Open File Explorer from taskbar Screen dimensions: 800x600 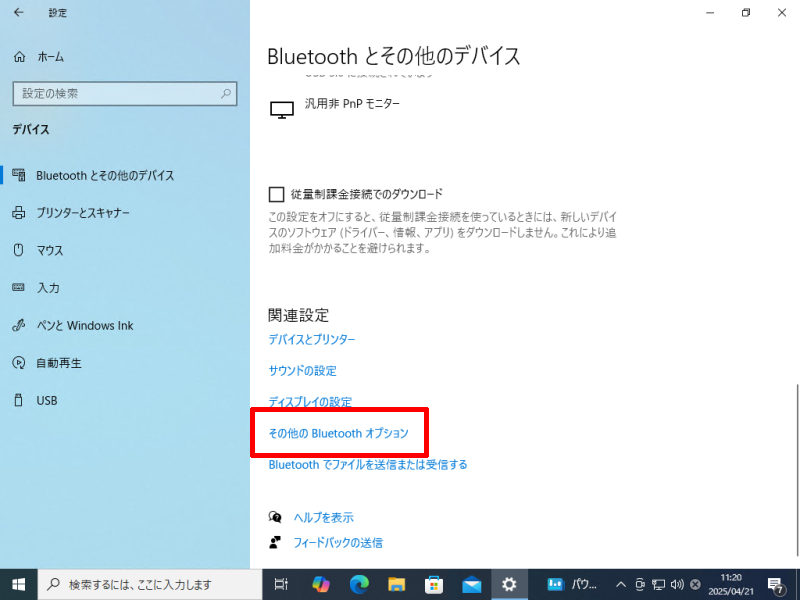click(396, 585)
